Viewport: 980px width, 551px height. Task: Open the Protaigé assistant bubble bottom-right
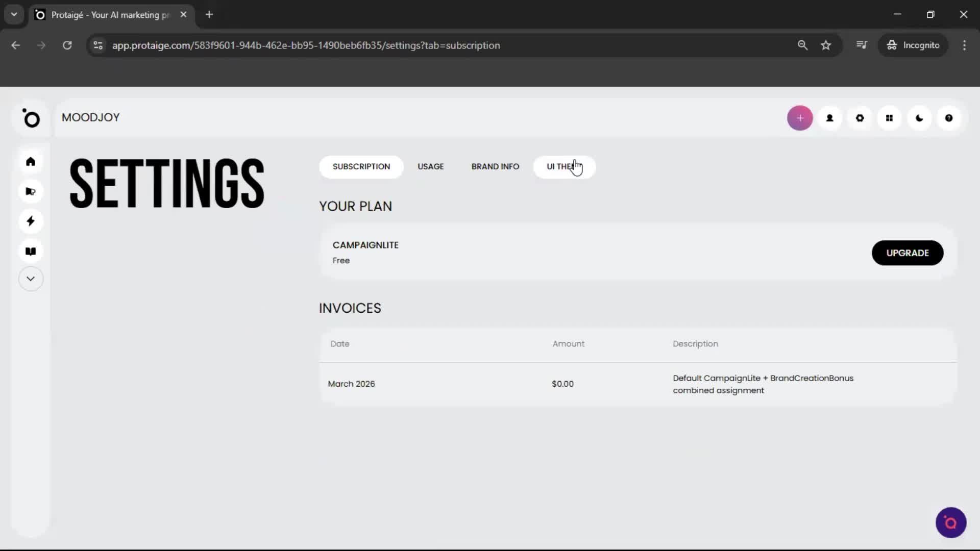950,522
